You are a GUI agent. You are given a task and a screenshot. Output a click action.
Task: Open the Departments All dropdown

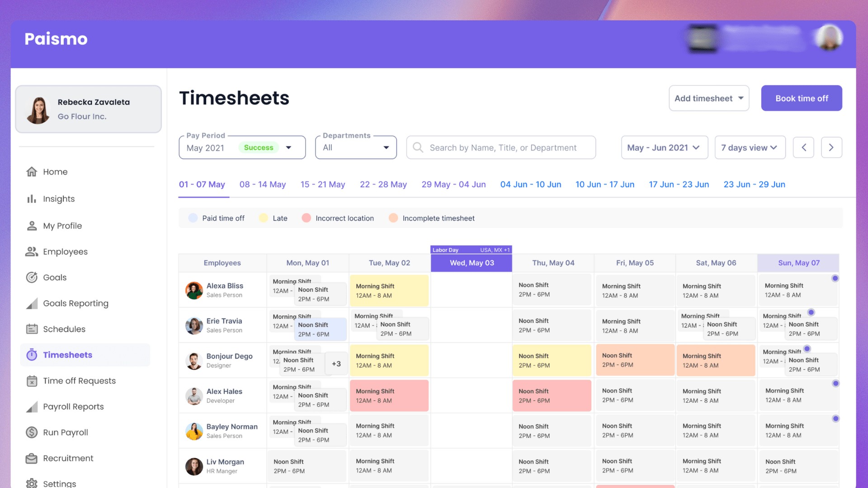[x=386, y=147]
